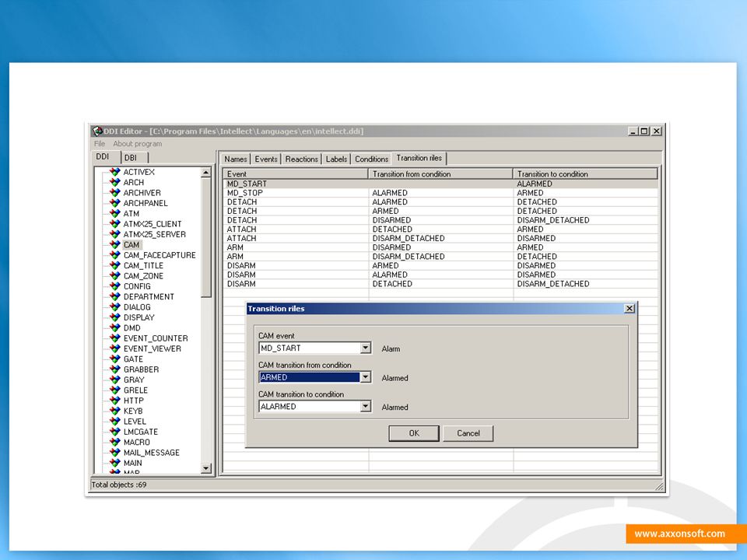Click the icon beside ACTIVEX in the tree
The height and width of the screenshot is (560, 747).
115,172
